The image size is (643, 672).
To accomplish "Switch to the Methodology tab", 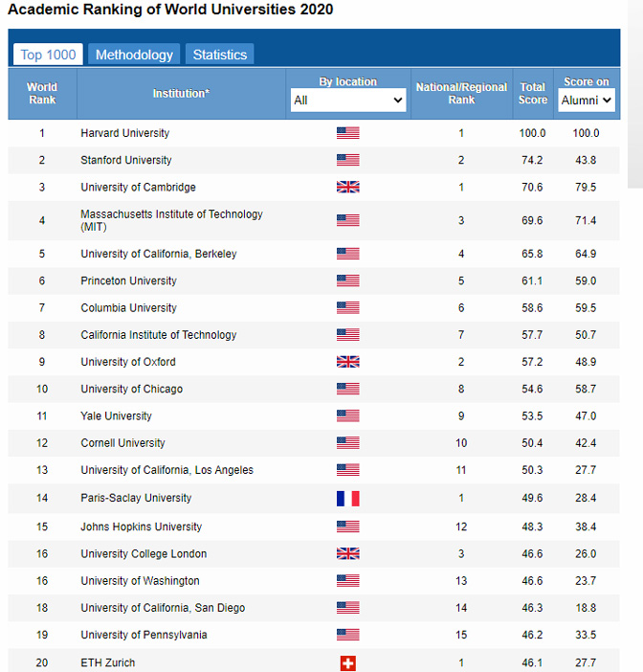I will point(134,55).
